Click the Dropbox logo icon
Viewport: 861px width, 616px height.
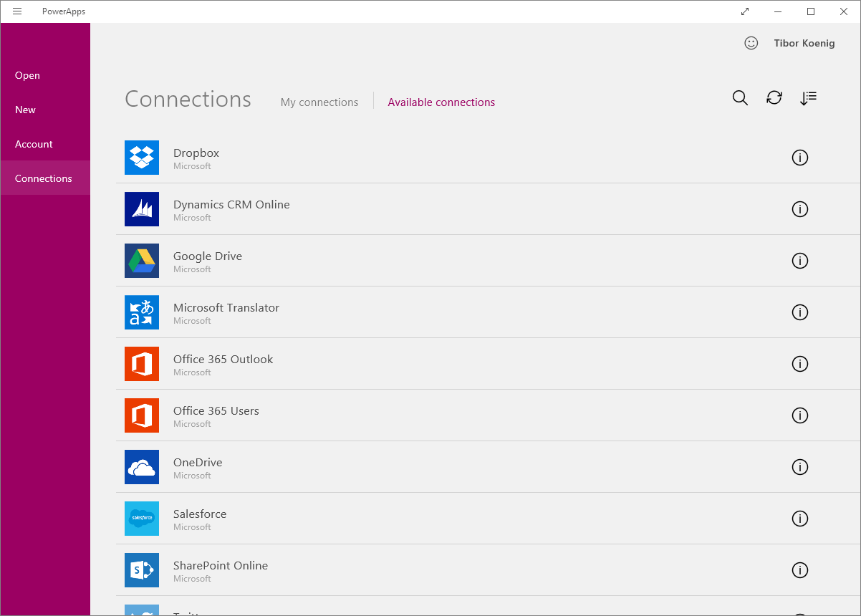142,158
